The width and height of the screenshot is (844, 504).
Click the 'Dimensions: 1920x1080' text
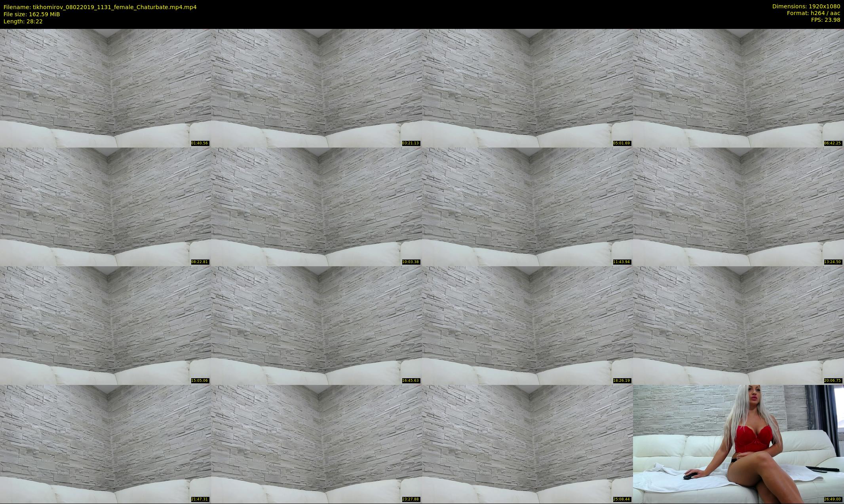click(x=806, y=6)
